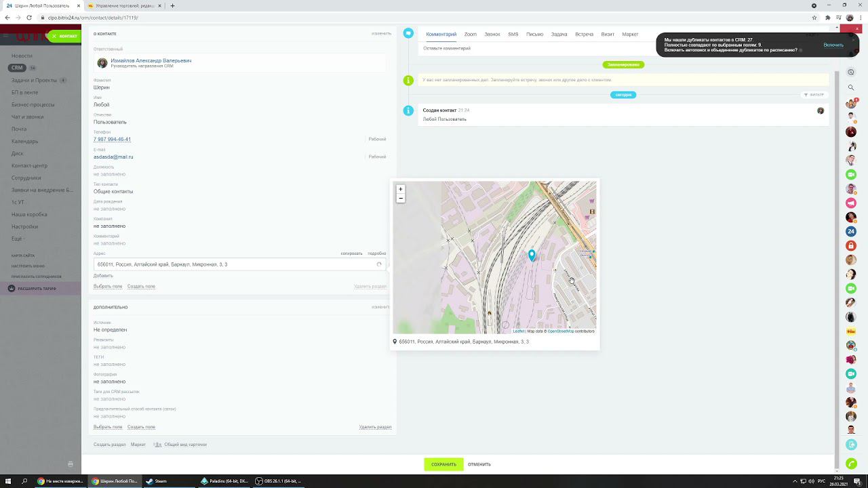The width and height of the screenshot is (868, 488).
Task: Click phone number 7 987 994-46-41
Action: [x=113, y=139]
